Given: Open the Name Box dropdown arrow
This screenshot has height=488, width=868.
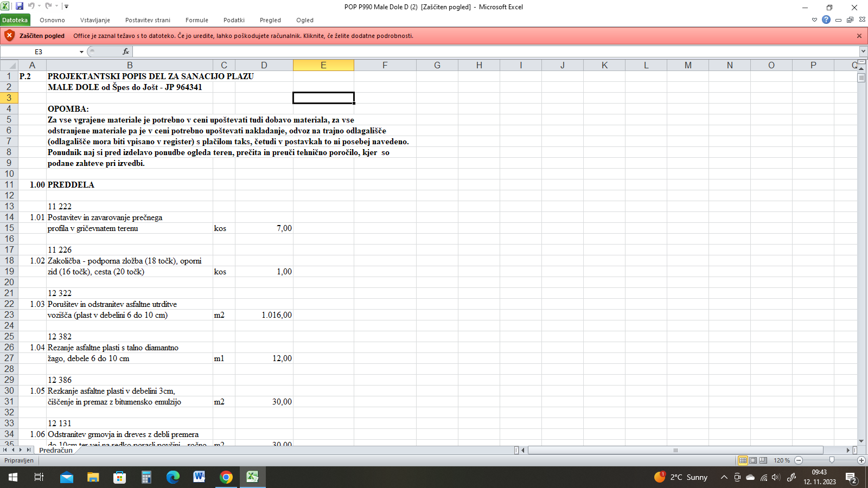Looking at the screenshot, I should (x=81, y=52).
